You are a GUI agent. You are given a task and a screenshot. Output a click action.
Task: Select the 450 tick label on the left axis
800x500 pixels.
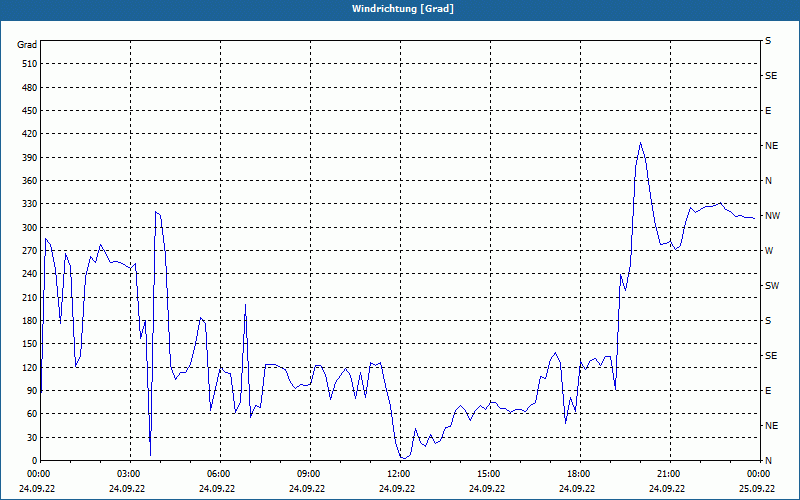29,111
